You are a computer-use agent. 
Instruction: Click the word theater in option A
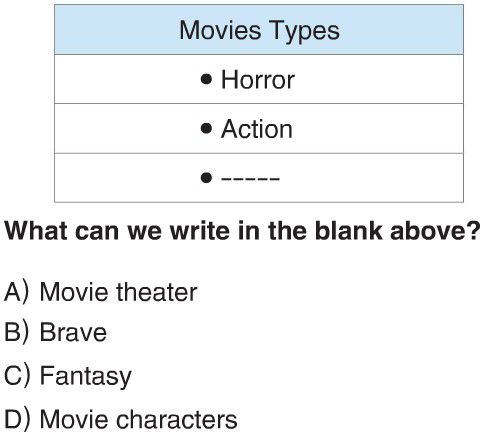pos(157,292)
